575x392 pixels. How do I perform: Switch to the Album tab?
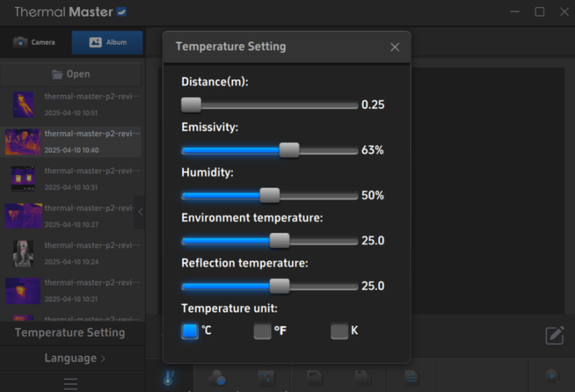click(107, 42)
